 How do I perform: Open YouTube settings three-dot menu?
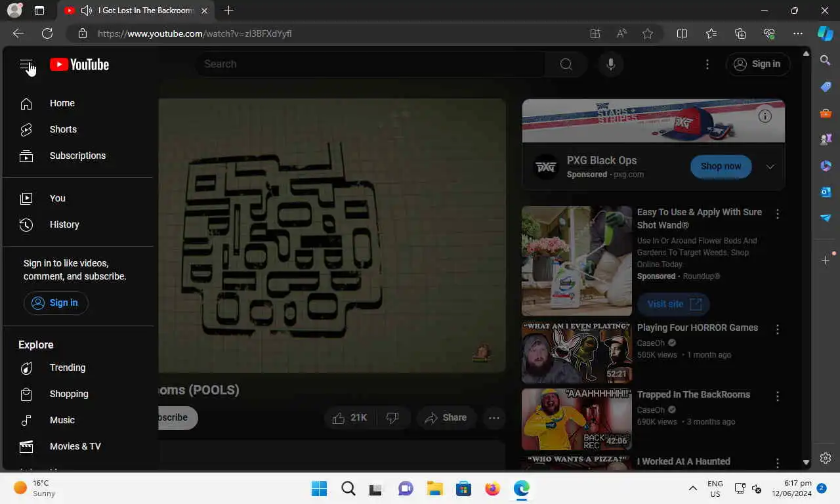707,64
